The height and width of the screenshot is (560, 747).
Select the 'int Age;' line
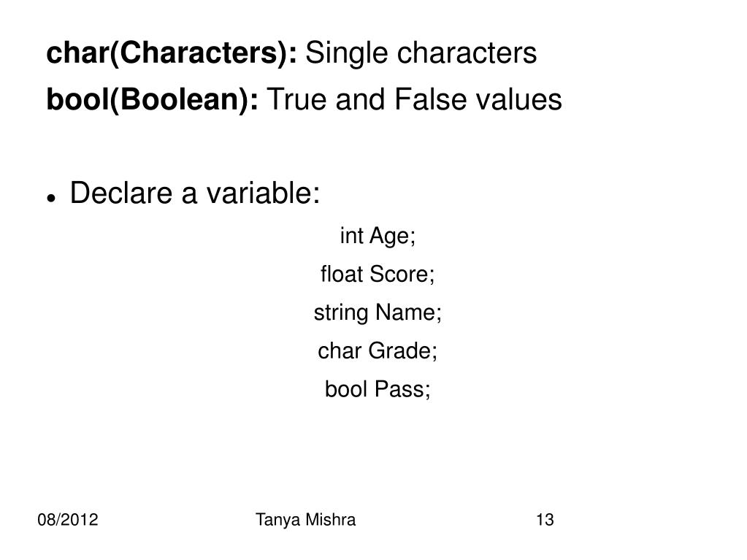(x=378, y=236)
